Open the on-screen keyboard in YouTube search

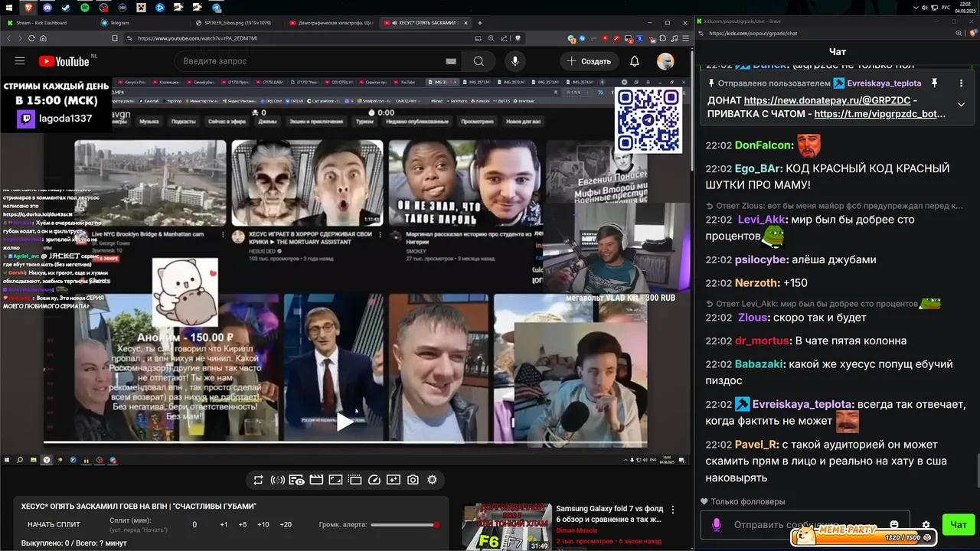coord(451,61)
